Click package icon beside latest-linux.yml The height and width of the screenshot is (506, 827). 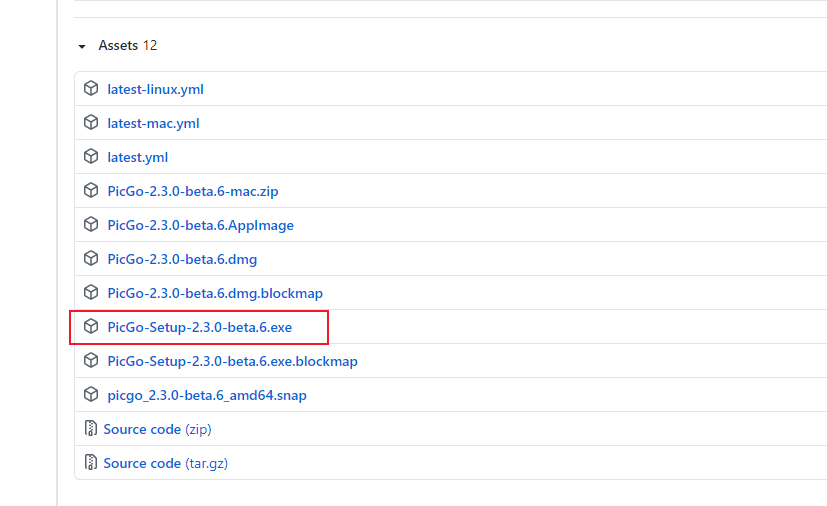tap(91, 88)
